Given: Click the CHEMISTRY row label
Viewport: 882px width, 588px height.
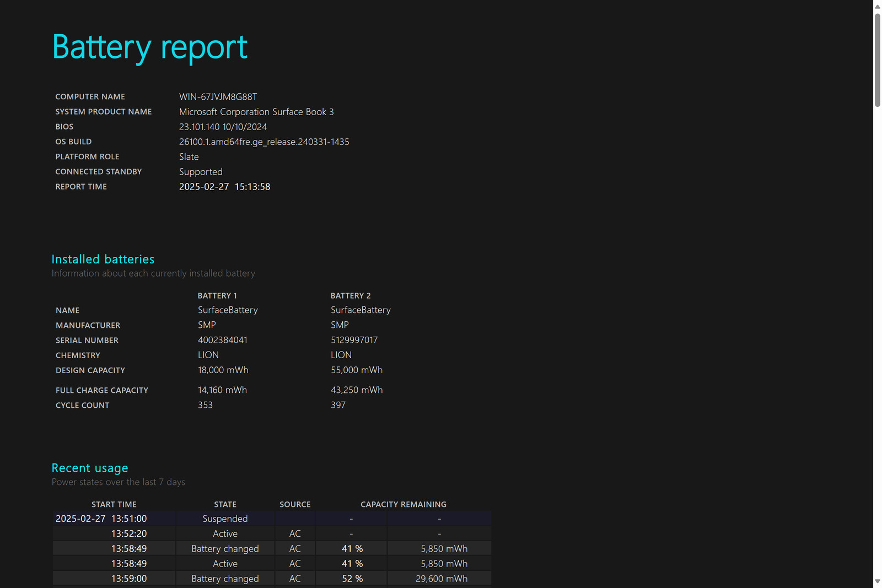Looking at the screenshot, I should [x=78, y=355].
